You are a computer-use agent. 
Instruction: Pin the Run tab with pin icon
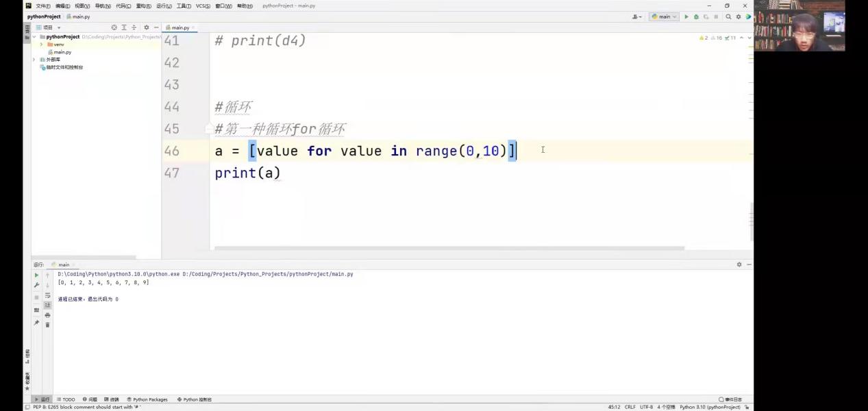coord(37,323)
